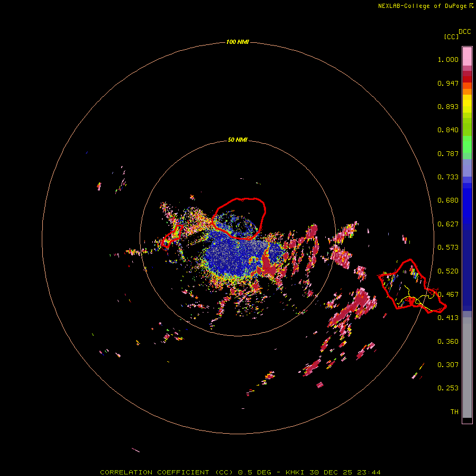This screenshot has width=476, height=476.
Task: Click the 100 NMI range ring label
Action: (237, 42)
